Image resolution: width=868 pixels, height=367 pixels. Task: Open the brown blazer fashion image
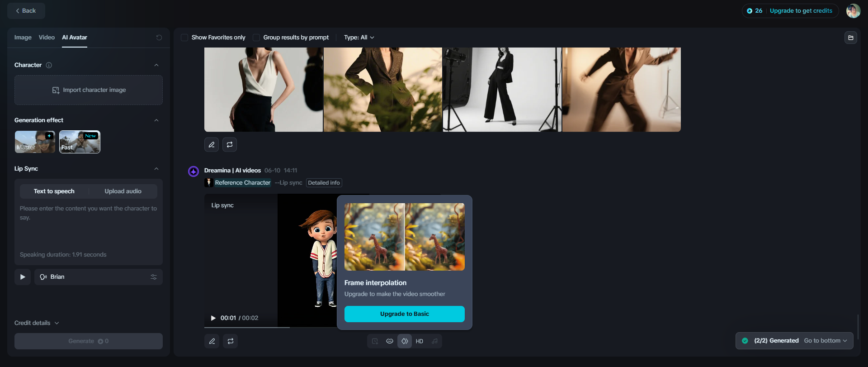[x=383, y=90]
